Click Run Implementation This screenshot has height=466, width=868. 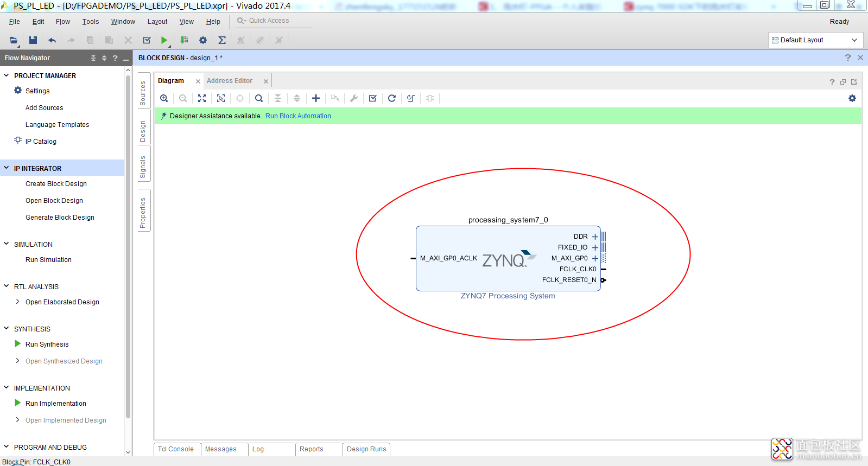point(55,404)
